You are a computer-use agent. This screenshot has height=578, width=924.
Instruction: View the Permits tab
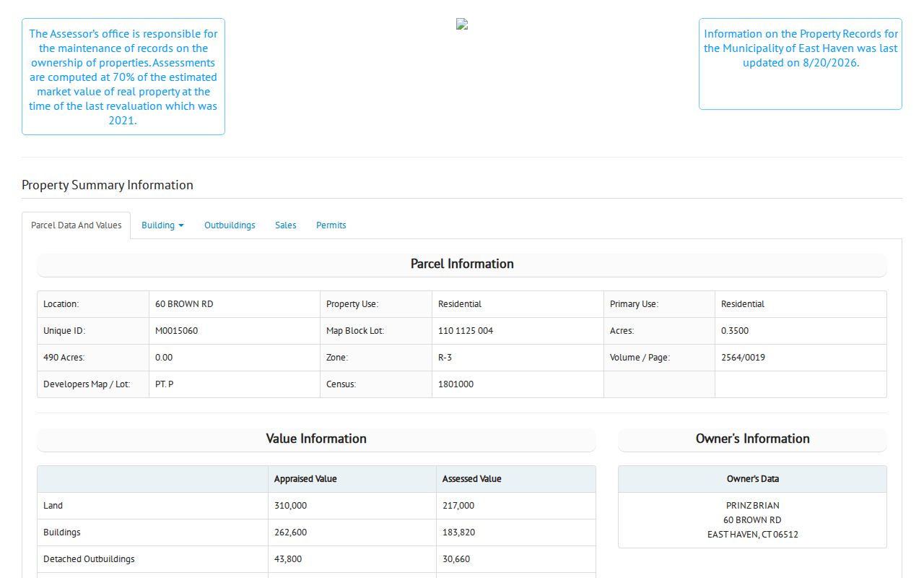[331, 225]
